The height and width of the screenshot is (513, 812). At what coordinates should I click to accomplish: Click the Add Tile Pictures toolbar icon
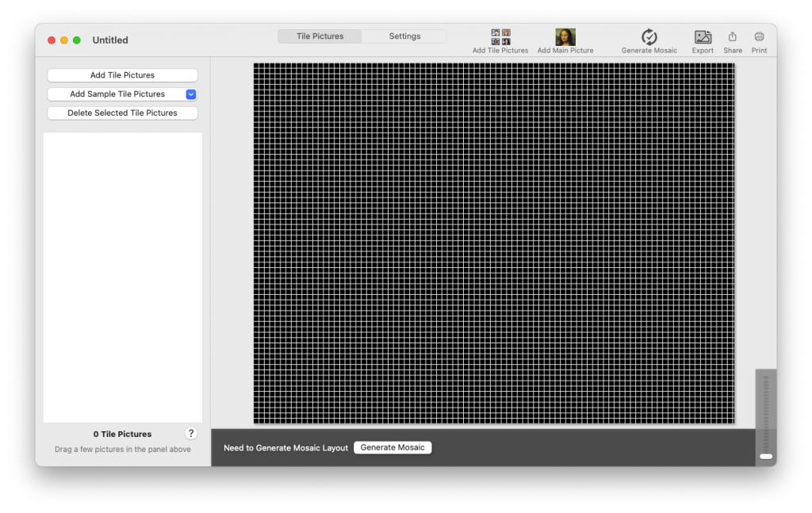click(500, 37)
